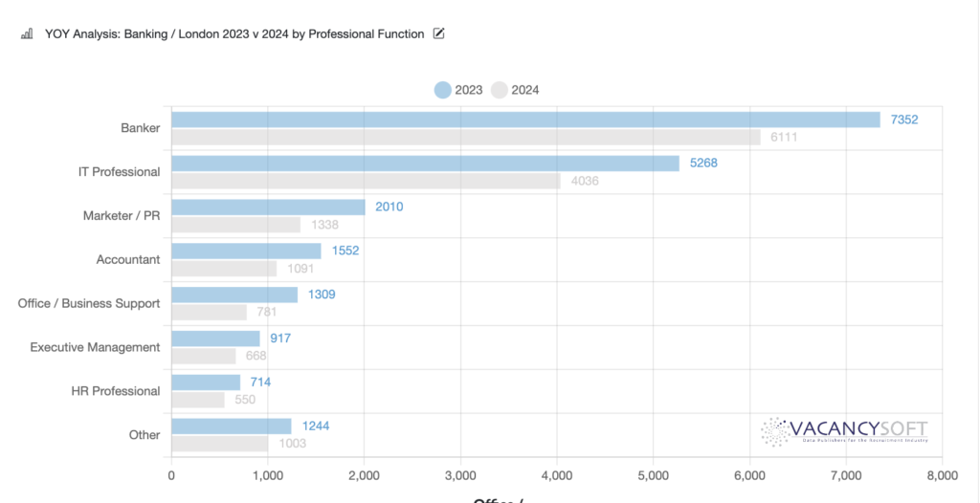Click the edit pencil icon beside chart title

point(438,34)
